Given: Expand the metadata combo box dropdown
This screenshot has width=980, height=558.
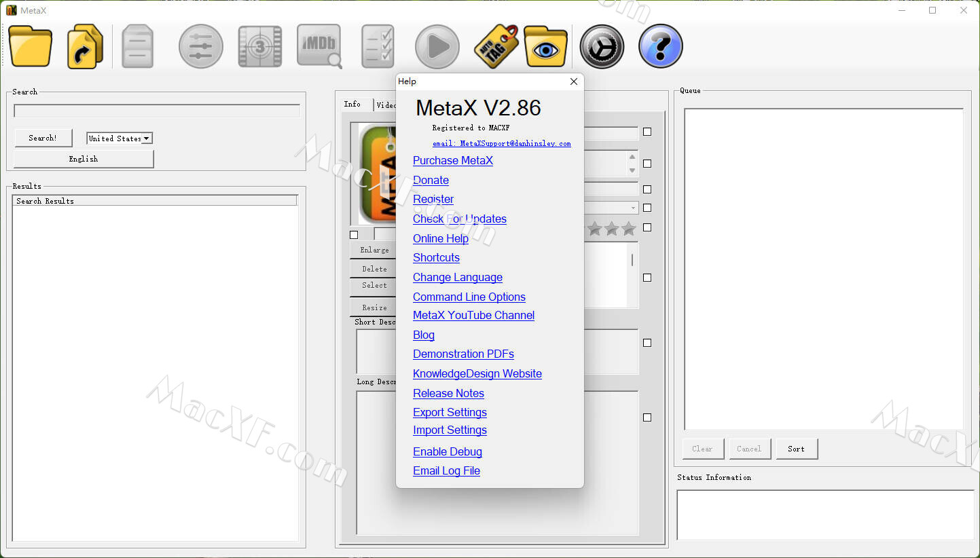Looking at the screenshot, I should pos(632,207).
